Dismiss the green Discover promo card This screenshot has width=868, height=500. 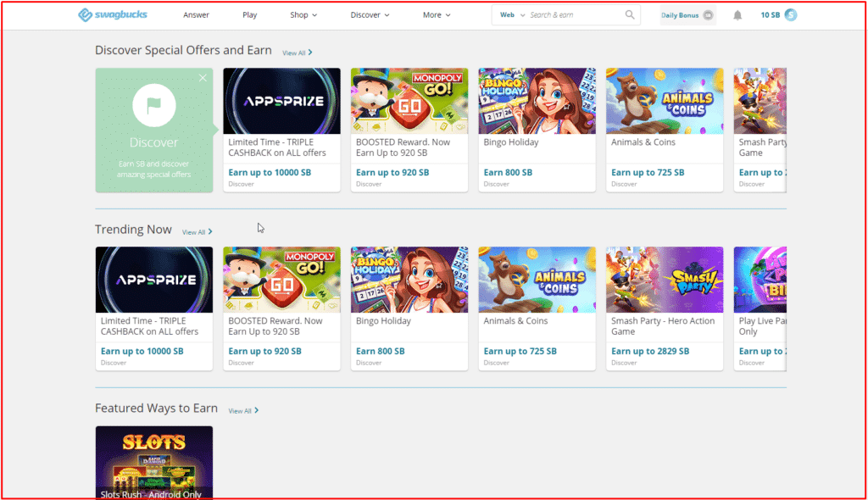pyautogui.click(x=203, y=77)
